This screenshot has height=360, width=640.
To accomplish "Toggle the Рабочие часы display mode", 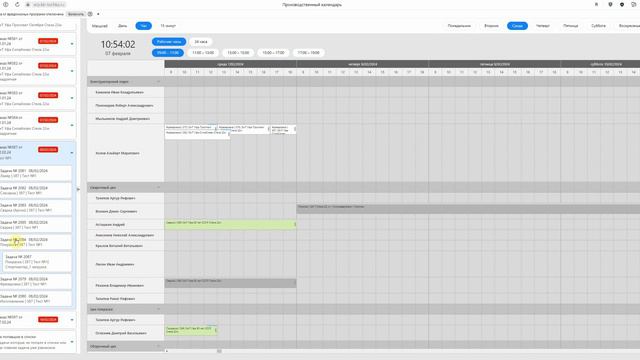I will (169, 42).
